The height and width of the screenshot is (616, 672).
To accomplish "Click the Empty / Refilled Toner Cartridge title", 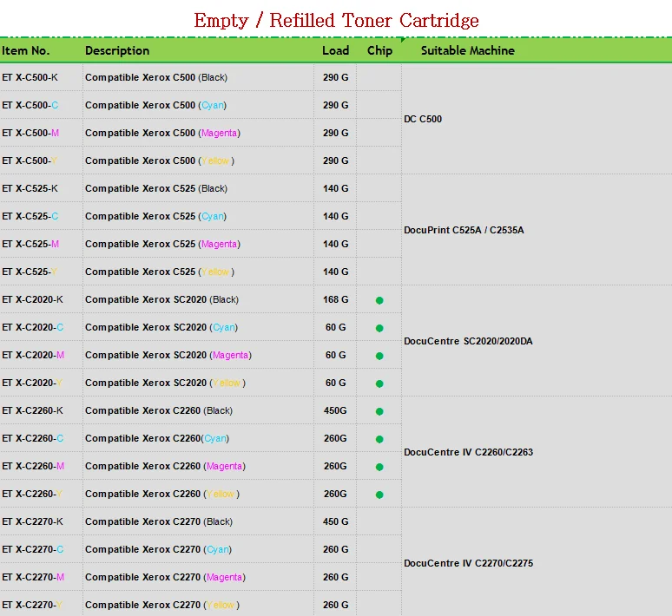I will (x=336, y=20).
